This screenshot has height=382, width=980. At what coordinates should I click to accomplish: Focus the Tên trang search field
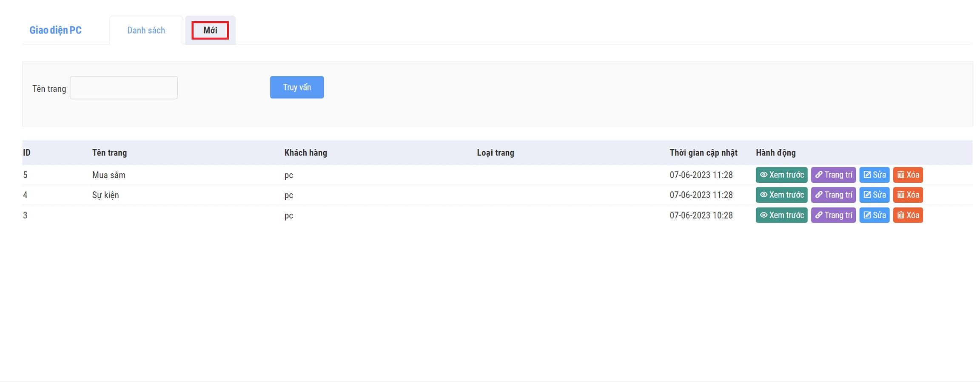coord(124,88)
